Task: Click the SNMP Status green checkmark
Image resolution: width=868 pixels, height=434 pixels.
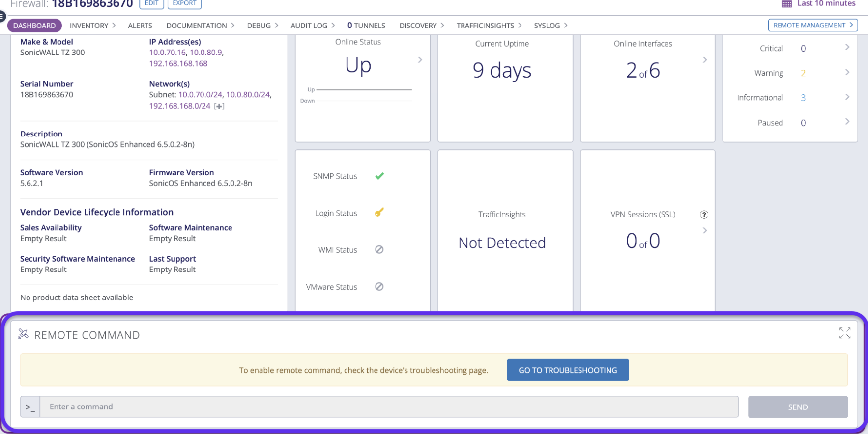Action: pos(379,176)
